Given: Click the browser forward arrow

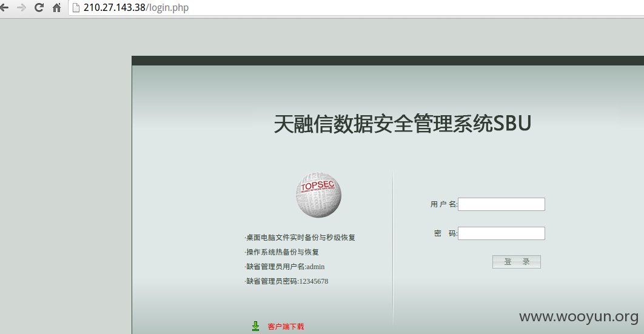Looking at the screenshot, I should click(x=21, y=7).
